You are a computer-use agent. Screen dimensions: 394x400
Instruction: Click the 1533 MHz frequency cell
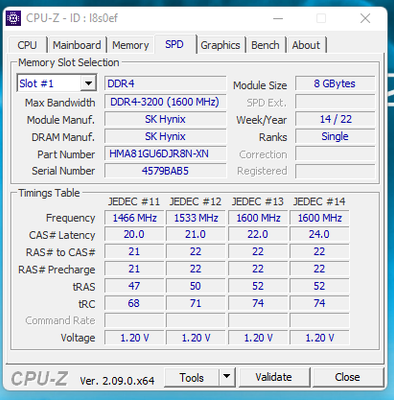point(196,218)
